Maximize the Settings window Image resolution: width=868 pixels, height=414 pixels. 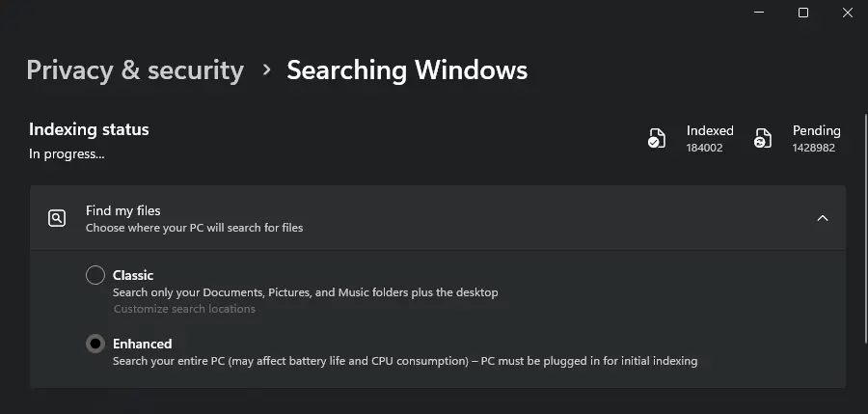coord(803,13)
